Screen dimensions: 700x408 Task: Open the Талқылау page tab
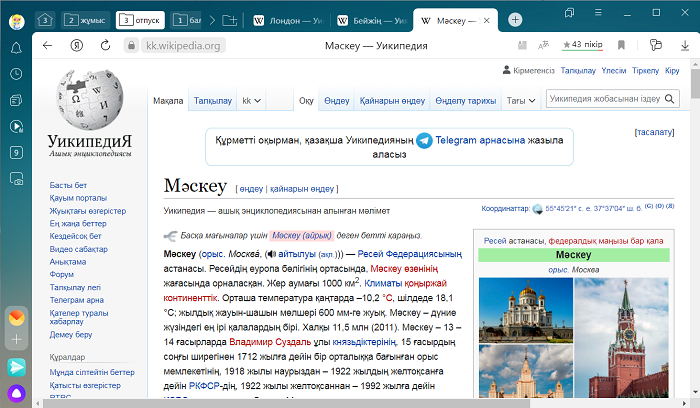(212, 101)
